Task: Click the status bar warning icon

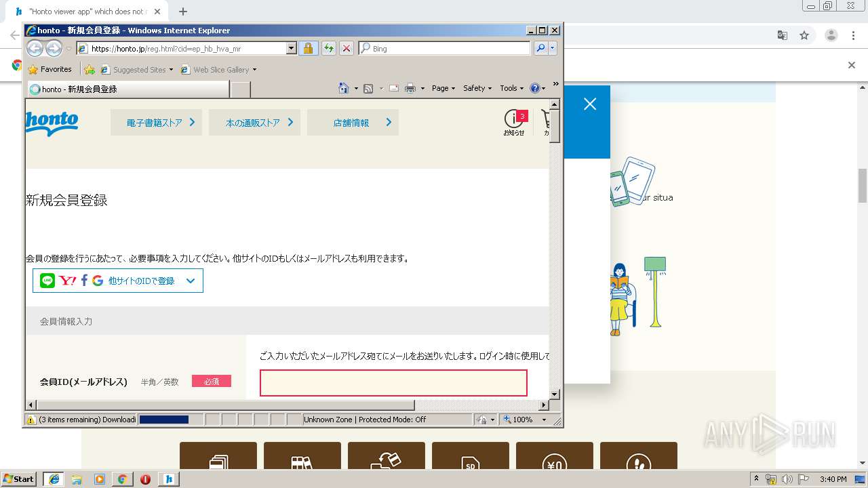Action: [31, 420]
